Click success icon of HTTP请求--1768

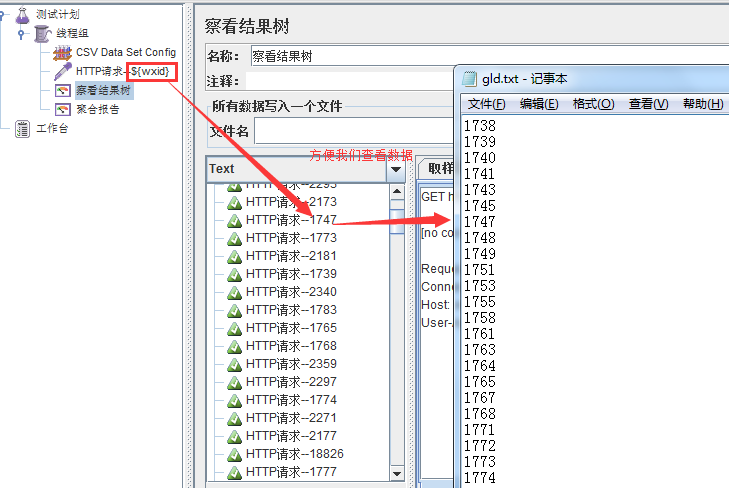(234, 347)
